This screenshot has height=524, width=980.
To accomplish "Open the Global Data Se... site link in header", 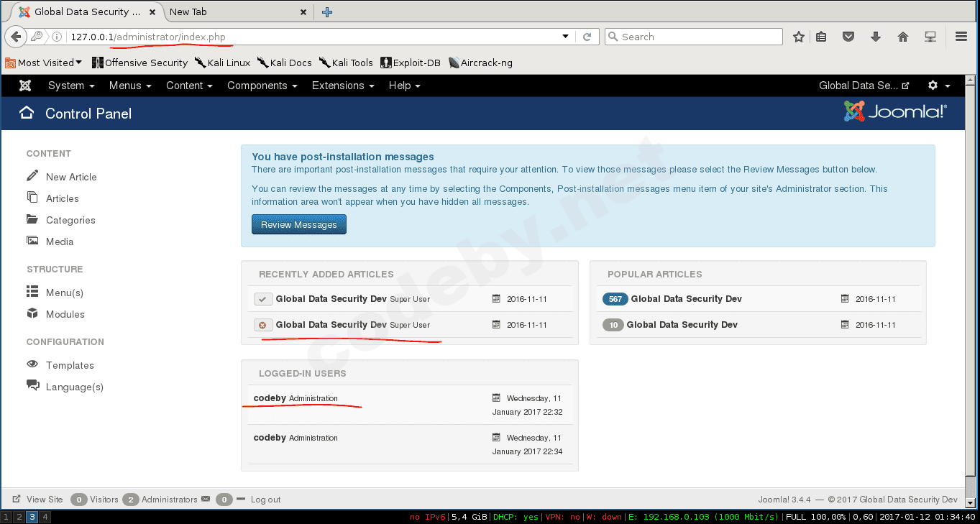I will click(x=864, y=86).
